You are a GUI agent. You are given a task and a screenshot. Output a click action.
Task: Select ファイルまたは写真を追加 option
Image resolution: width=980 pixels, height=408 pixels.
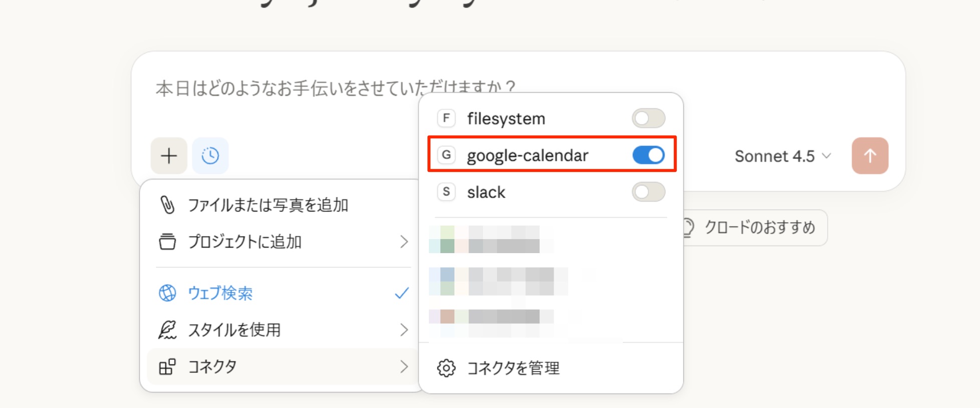[x=268, y=205]
